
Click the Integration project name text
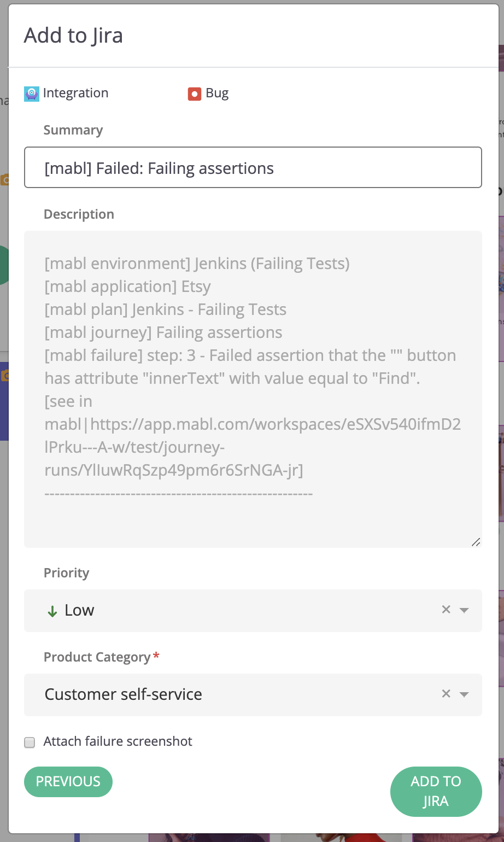[75, 93]
